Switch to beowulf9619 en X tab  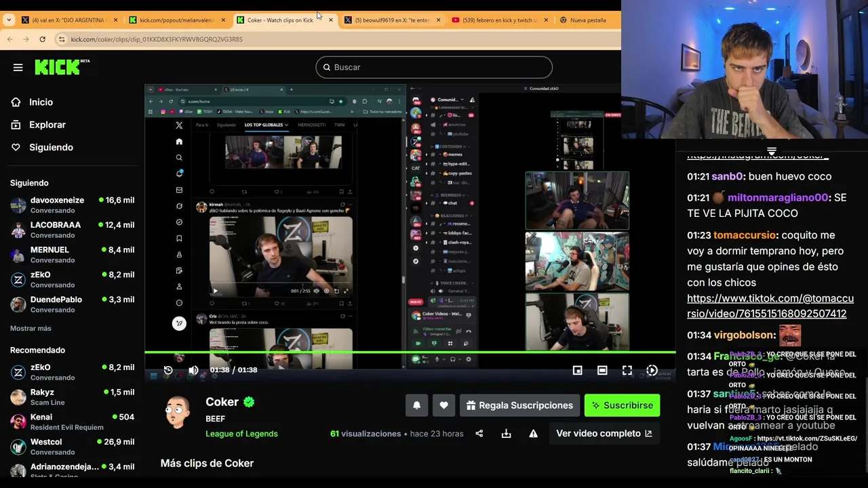pos(393,20)
